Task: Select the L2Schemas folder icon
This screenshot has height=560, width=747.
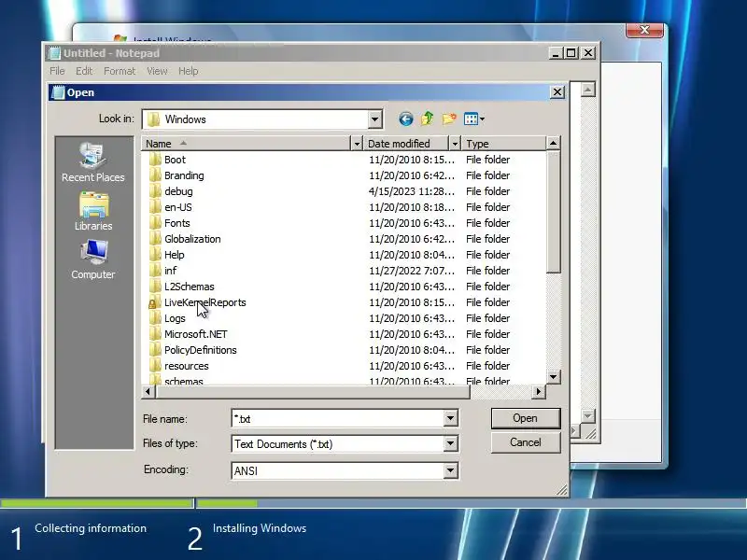Action: (x=154, y=287)
